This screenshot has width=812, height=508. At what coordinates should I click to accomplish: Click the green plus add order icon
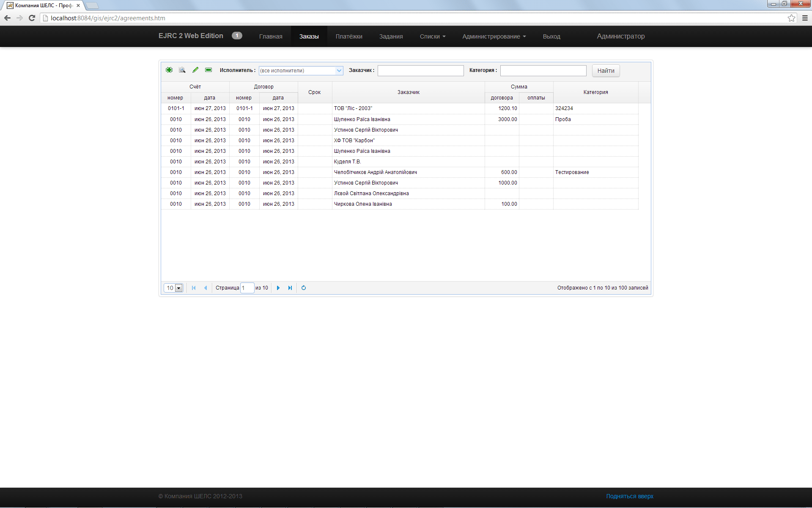click(169, 70)
